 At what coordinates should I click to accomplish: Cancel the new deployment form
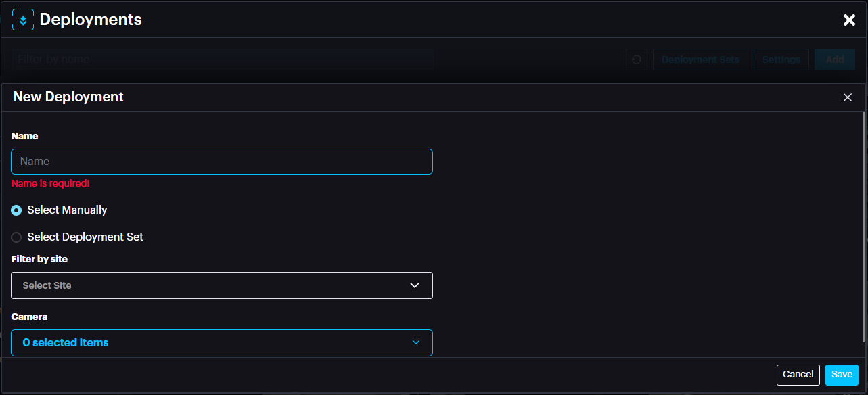(798, 375)
